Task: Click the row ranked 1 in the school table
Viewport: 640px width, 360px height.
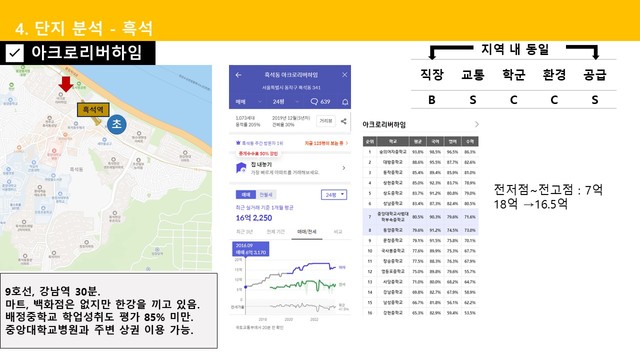Action: 420,152
